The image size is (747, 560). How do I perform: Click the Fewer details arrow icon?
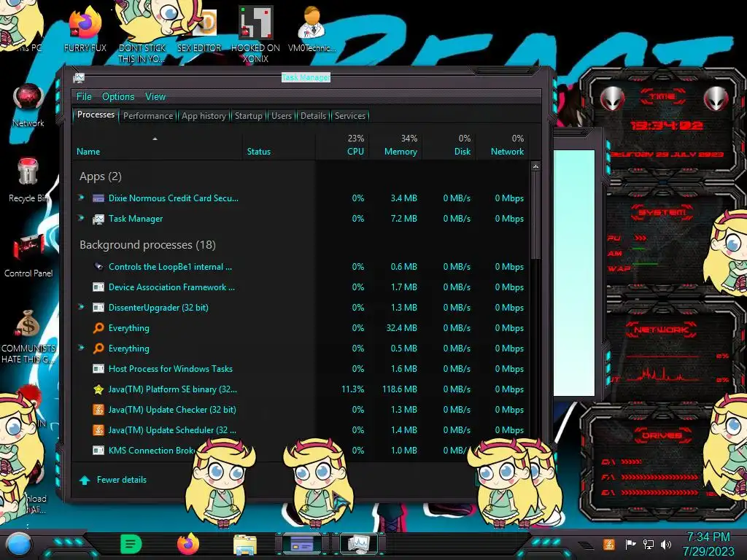click(85, 480)
